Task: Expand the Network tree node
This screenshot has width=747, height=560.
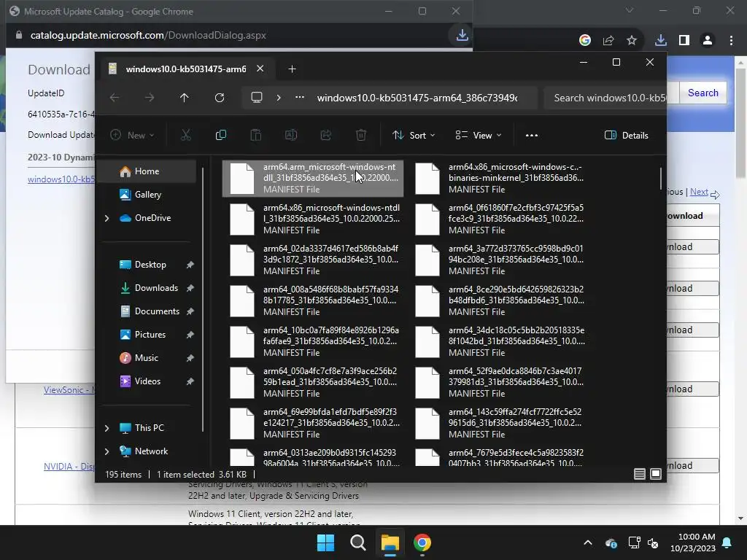Action: [x=107, y=451]
